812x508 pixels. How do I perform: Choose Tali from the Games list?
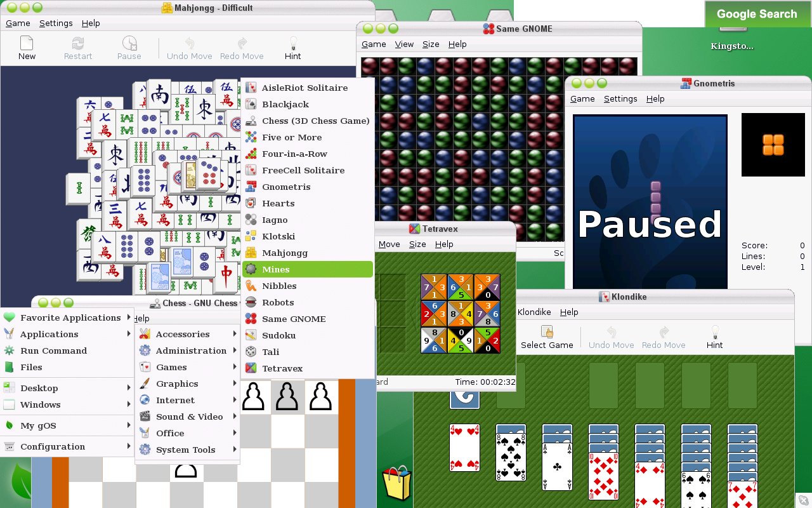(308, 352)
